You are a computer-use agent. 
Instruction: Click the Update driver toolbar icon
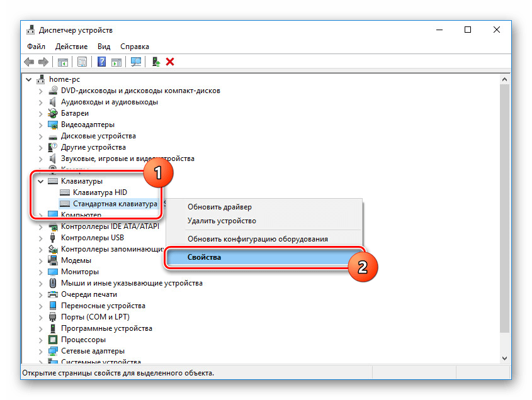(156, 62)
